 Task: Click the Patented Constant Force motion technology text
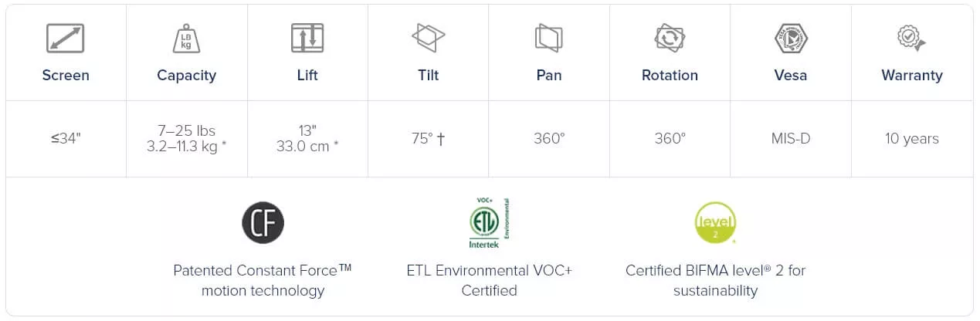[263, 281]
